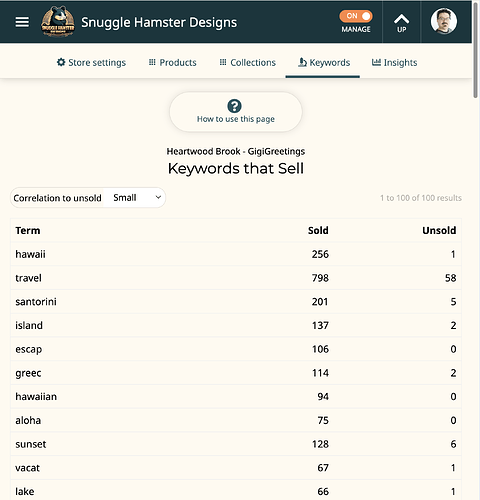This screenshot has width=480, height=500.
Task: Click How to use this page
Action: click(x=236, y=119)
